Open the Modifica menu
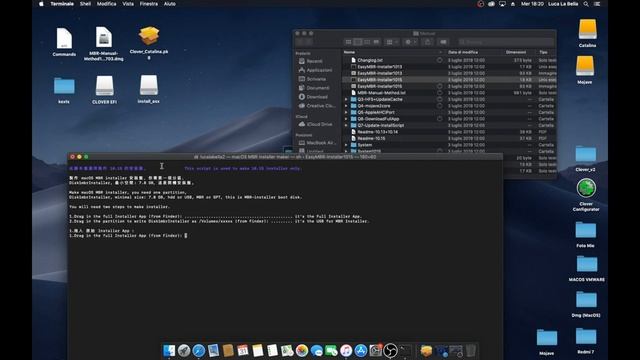Screen dimensions: 640x360 point(106,4)
